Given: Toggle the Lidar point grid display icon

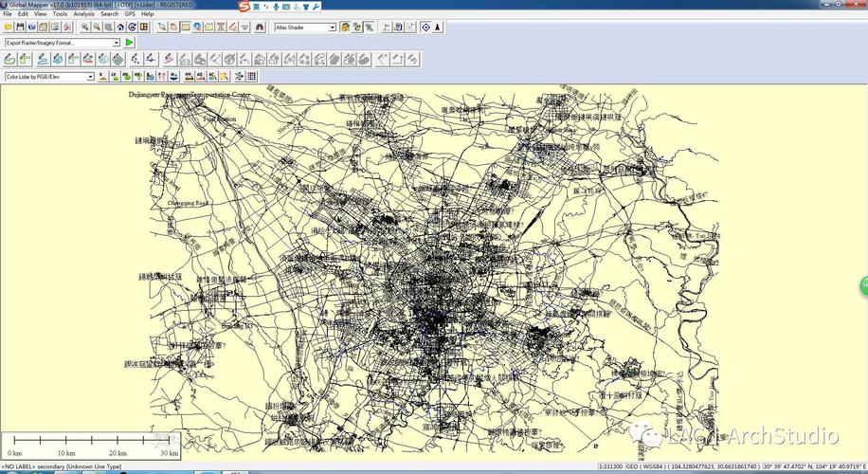Looking at the screenshot, I should pyautogui.click(x=252, y=76).
